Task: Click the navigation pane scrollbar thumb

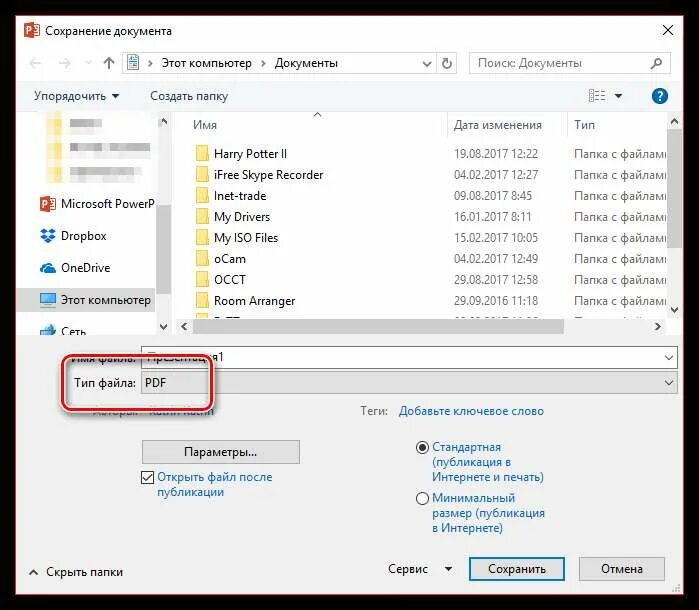Action: [x=164, y=250]
